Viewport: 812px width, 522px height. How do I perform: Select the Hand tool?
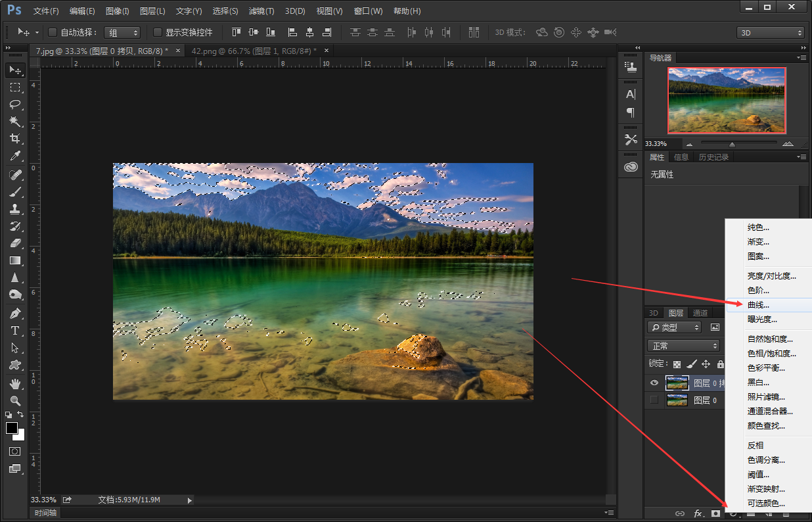pos(15,384)
